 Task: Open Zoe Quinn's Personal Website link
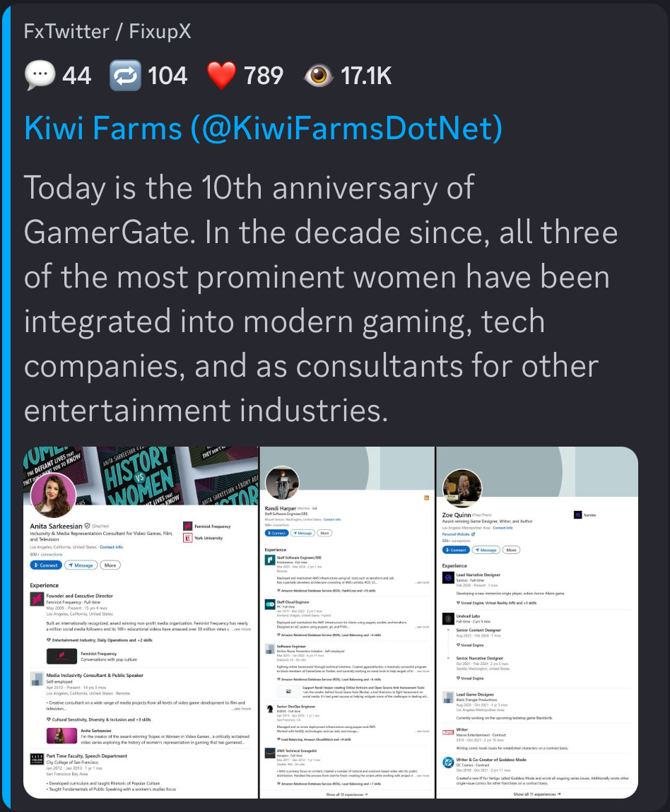click(459, 534)
